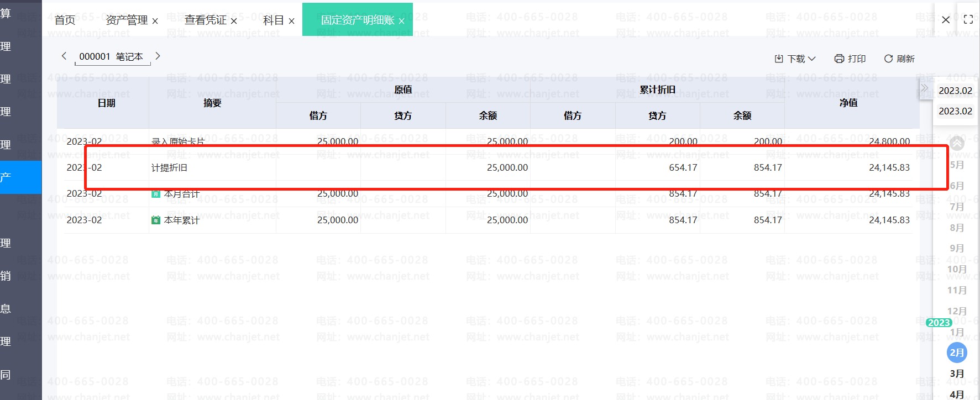Toggle fullscreen mode icon

tap(968, 20)
